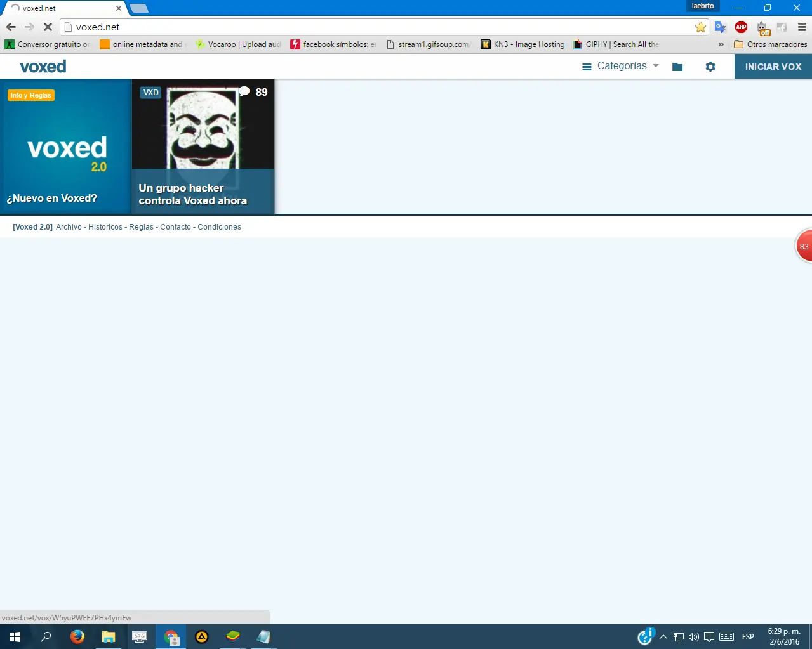The image size is (812, 649).
Task: Open the BlueStacks icon in taskbar
Action: (x=233, y=637)
